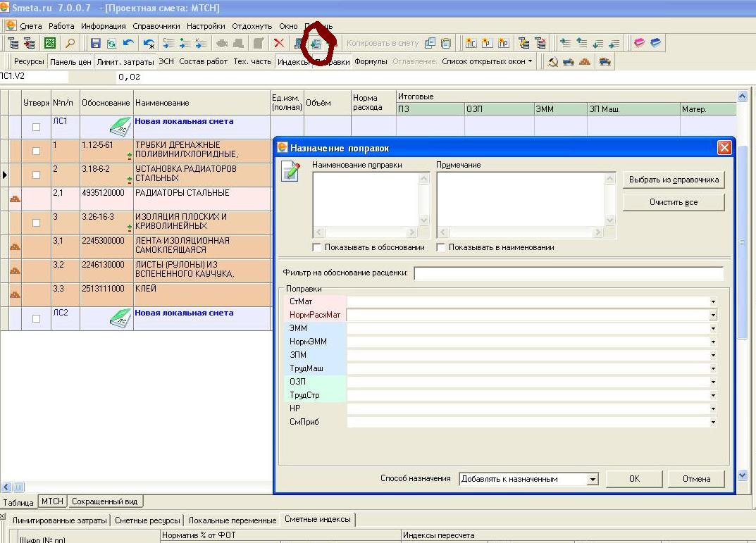This screenshot has width=756, height=543.
Task: Check the Утверж box for row ЛС2
Action: point(36,318)
